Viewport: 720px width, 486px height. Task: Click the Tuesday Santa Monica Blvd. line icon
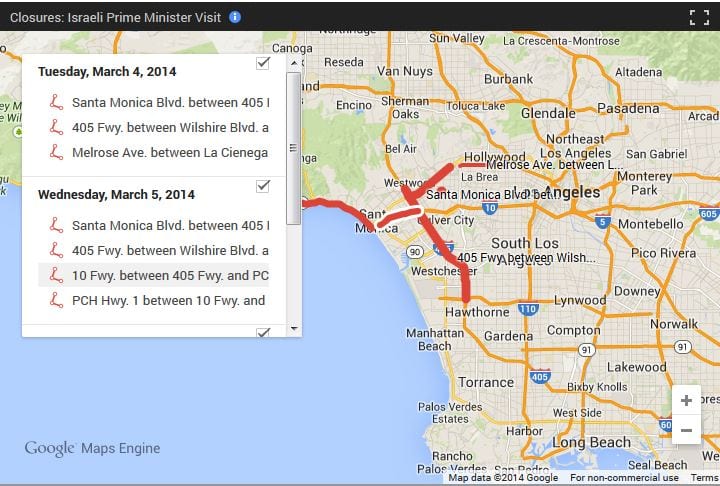tap(56, 102)
